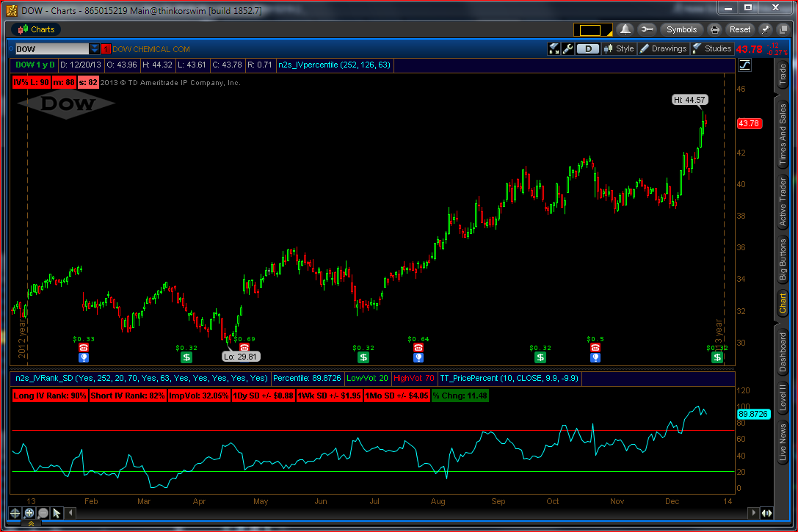Click into the DOW symbol entry field
Viewport: 798px width, 532px height.
tap(51, 49)
